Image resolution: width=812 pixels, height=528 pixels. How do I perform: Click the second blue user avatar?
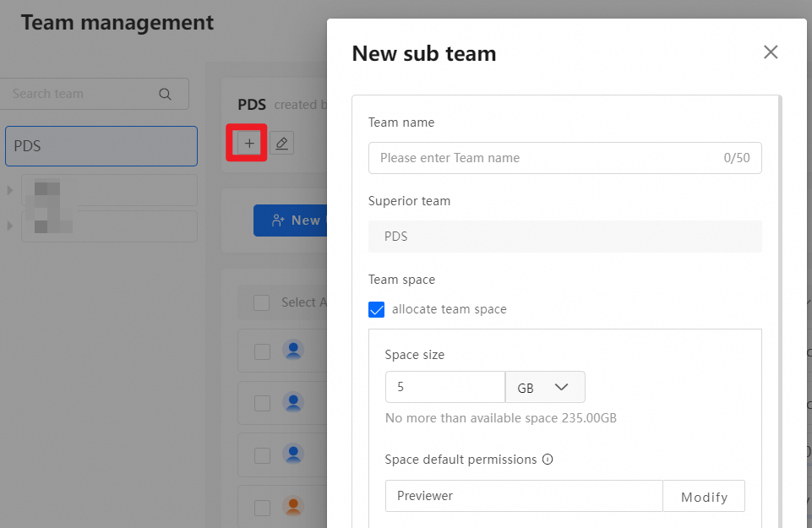293,402
